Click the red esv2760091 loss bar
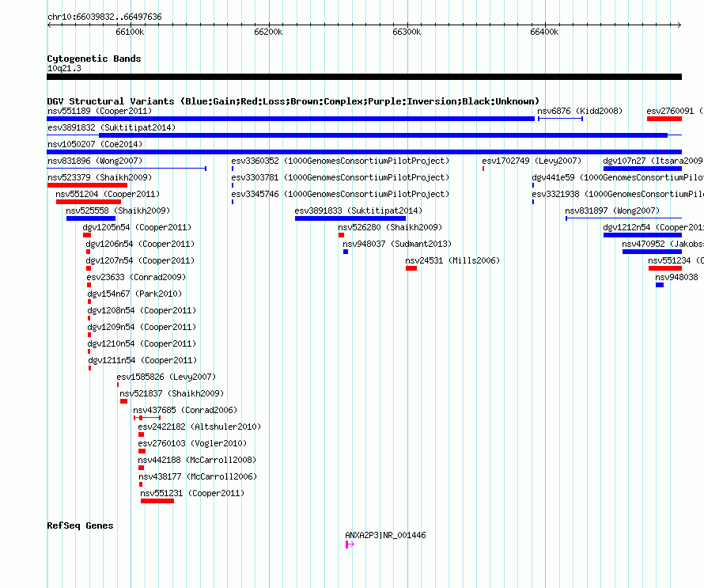This screenshot has height=588, width=704. [x=664, y=119]
